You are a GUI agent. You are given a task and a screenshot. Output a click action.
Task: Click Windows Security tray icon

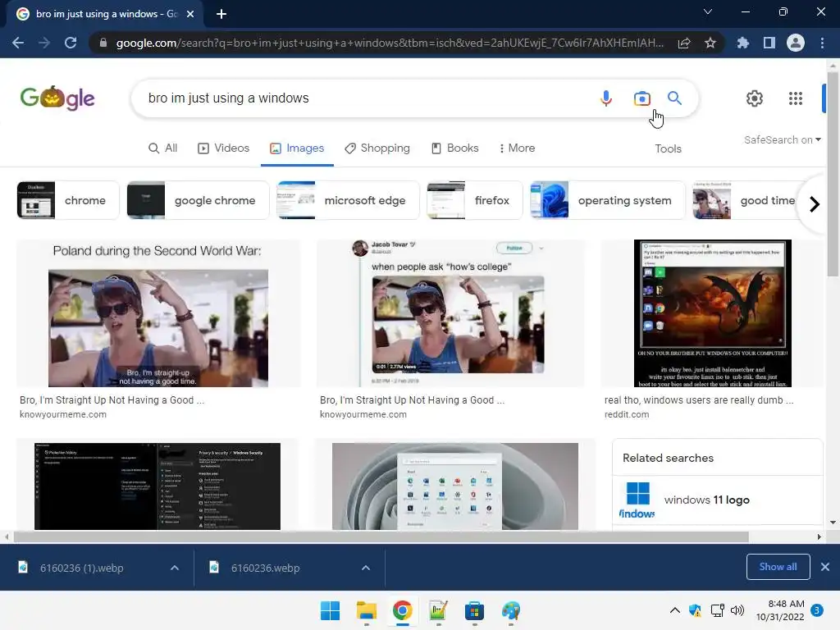(x=696, y=610)
